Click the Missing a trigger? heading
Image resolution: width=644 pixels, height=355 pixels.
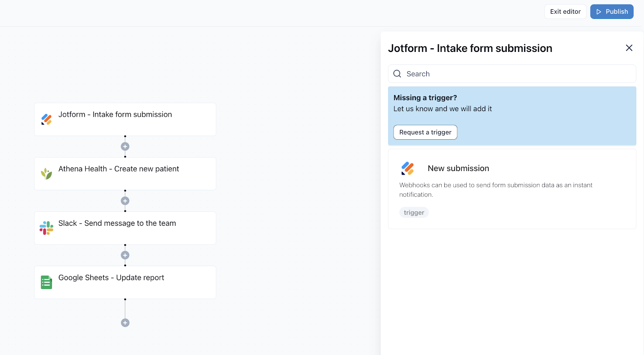pos(425,98)
